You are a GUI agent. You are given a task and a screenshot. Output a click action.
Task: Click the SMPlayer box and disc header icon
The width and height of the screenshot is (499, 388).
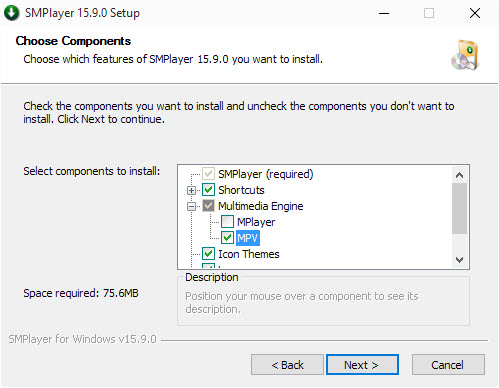click(x=465, y=55)
